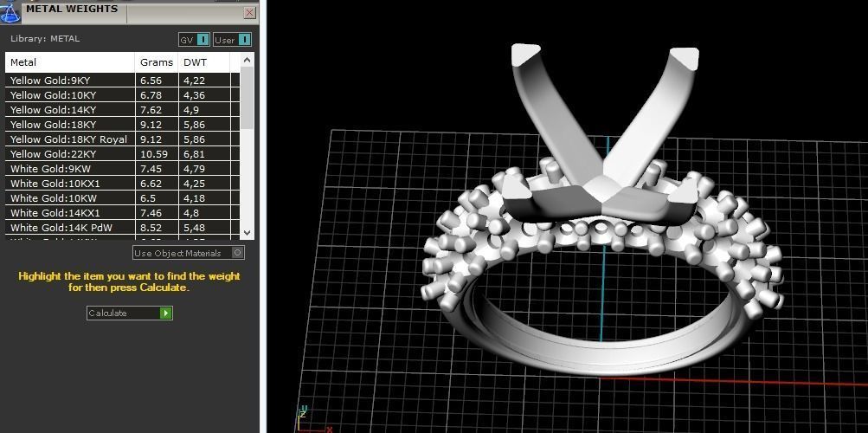Enable Use Object Materials option
The image size is (868, 433).
189,253
